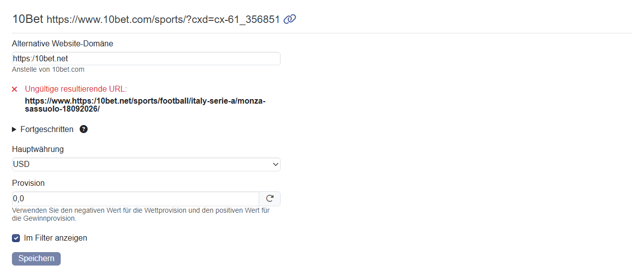Reset Provision with the circular arrow icon
Image resolution: width=644 pixels, height=278 pixels.
click(270, 198)
